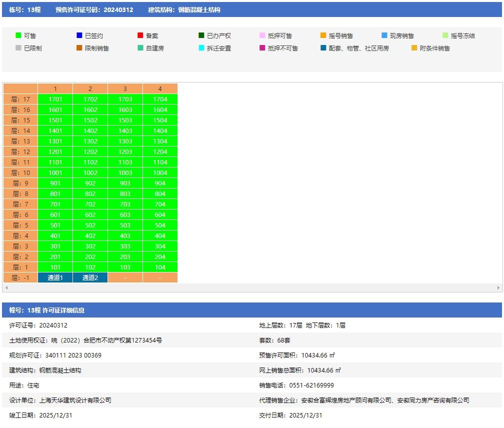This screenshot has width=504, height=428.
Task: Select unit 802
Action: coord(90,194)
